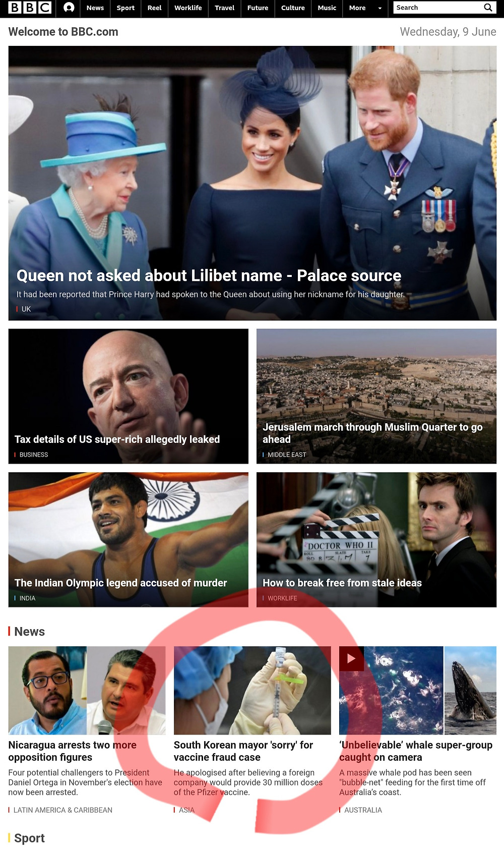Select Worklife in the navigation bar
Screen dimensions: 504x847
(x=188, y=8)
